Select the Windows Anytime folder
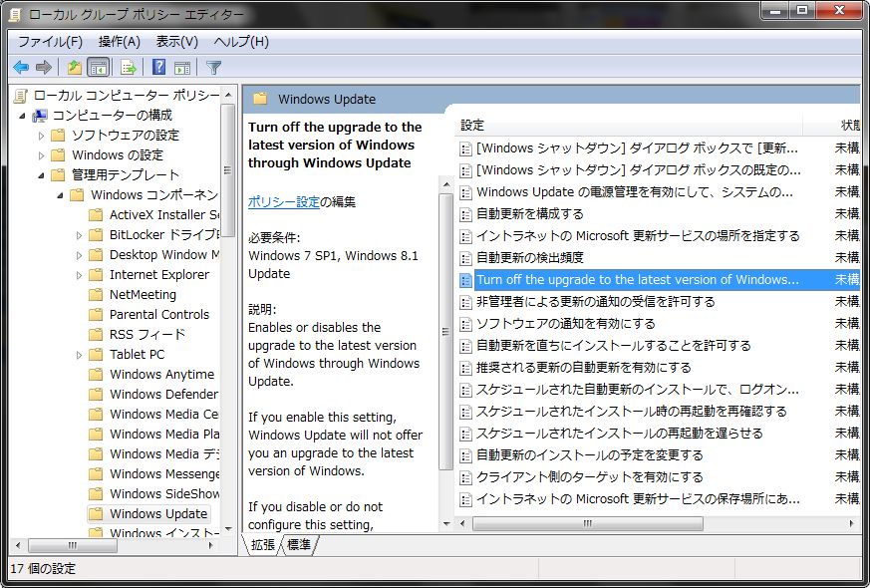 point(161,375)
